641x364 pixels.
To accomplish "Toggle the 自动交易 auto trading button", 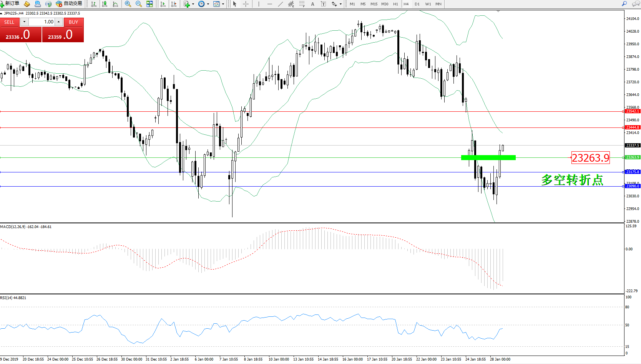I will (69, 4).
